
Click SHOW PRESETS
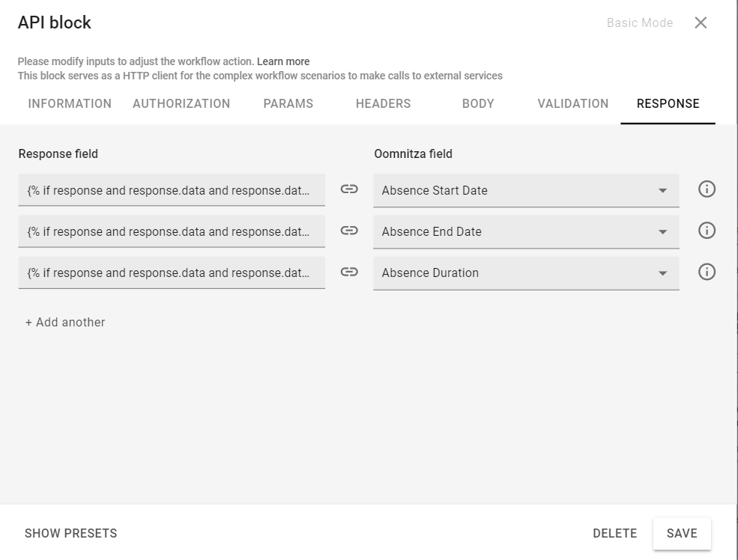[x=70, y=533]
